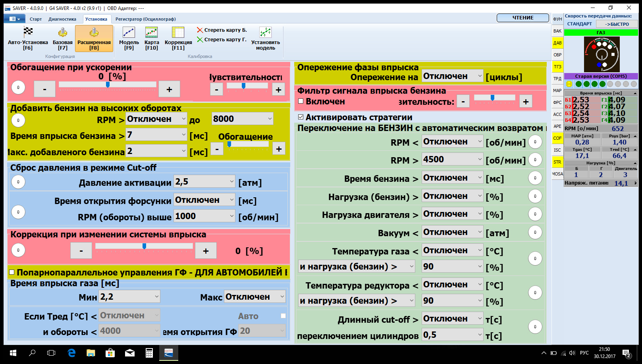Open Макс Отключен dropdown
Screen dimensions: 642x364
pos(255,297)
